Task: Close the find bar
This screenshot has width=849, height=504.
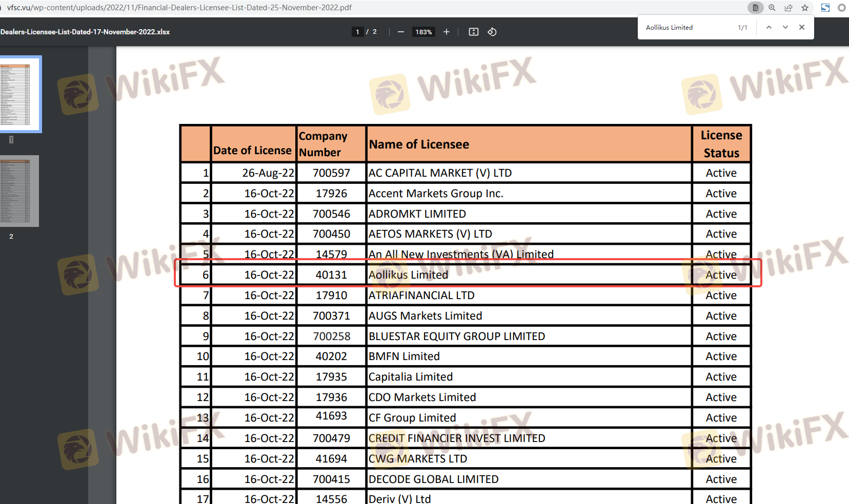Action: point(802,27)
